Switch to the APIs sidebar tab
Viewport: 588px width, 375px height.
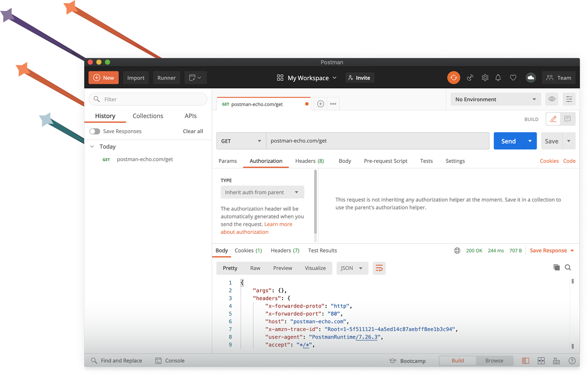pyautogui.click(x=191, y=116)
